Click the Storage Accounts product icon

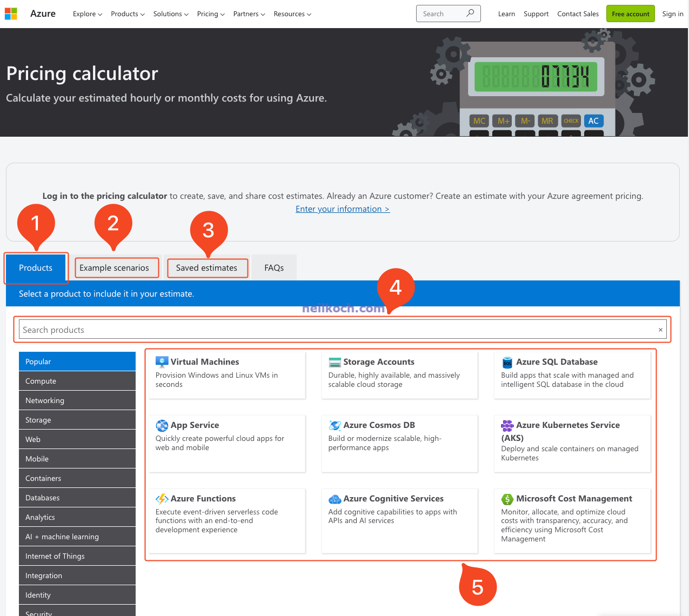335,362
